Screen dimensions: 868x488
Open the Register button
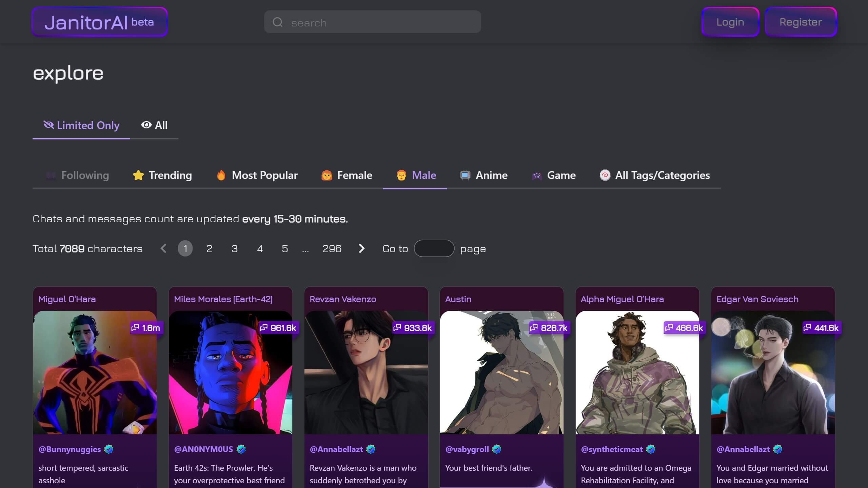[x=801, y=22]
